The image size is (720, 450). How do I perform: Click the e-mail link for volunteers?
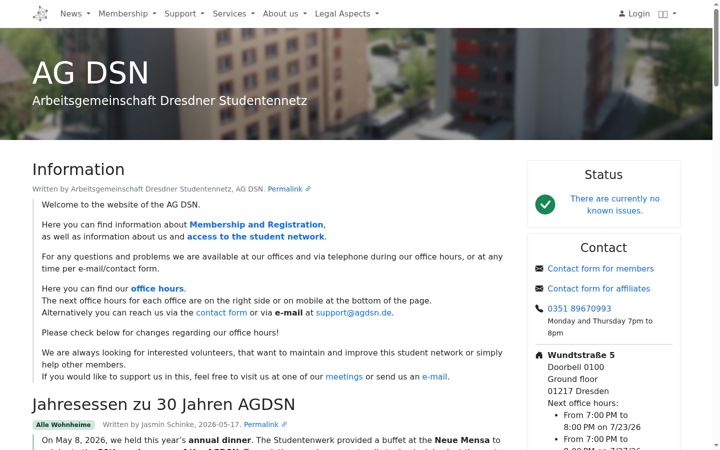(x=434, y=377)
